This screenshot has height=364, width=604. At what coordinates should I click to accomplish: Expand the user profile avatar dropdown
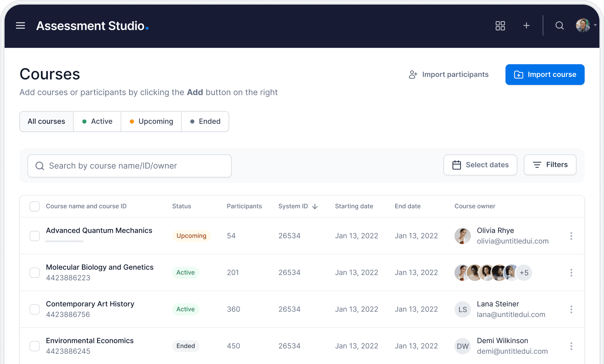pyautogui.click(x=586, y=25)
